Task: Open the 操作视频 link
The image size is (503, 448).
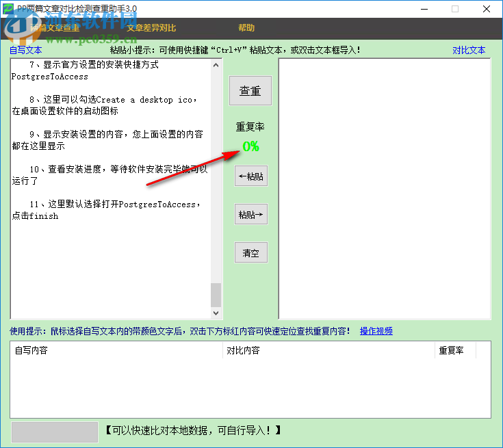Action: point(376,331)
